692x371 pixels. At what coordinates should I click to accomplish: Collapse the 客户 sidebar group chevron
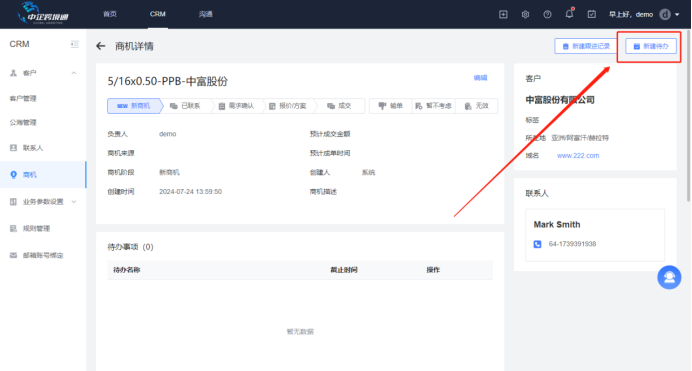[x=74, y=73]
